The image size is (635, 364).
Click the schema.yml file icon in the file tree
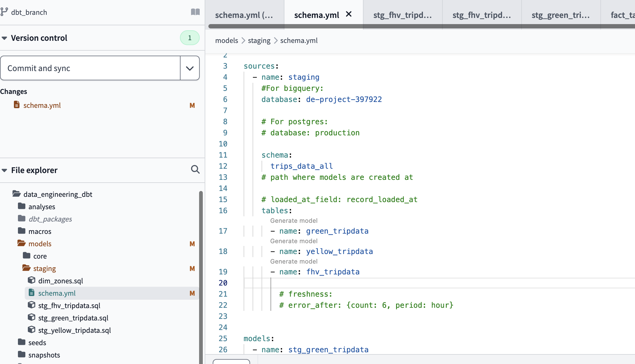32,292
